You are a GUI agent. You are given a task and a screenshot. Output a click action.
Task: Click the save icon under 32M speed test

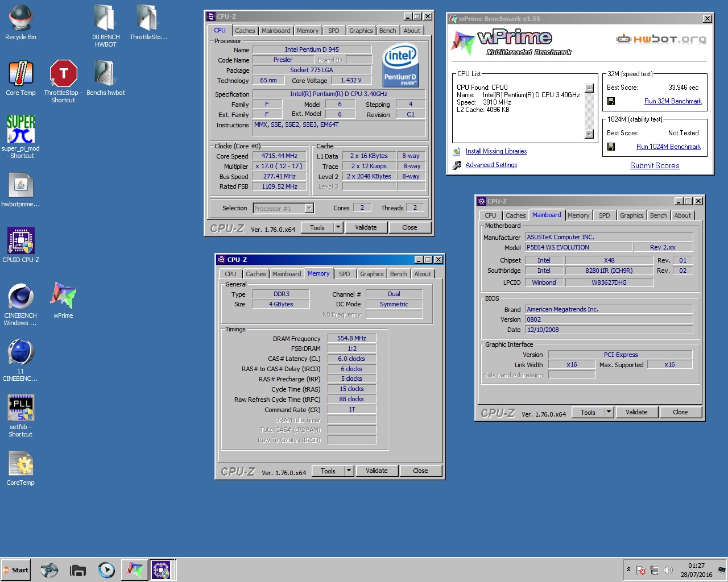click(611, 101)
